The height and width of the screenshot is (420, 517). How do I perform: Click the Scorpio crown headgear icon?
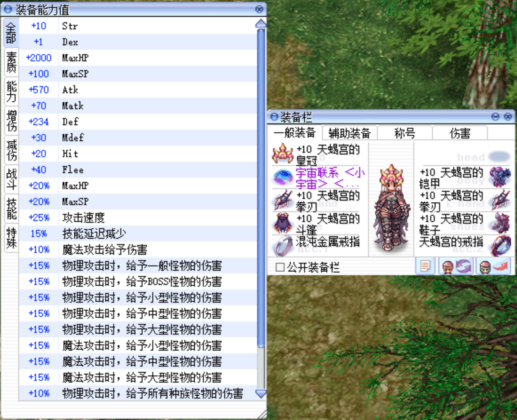(x=282, y=154)
